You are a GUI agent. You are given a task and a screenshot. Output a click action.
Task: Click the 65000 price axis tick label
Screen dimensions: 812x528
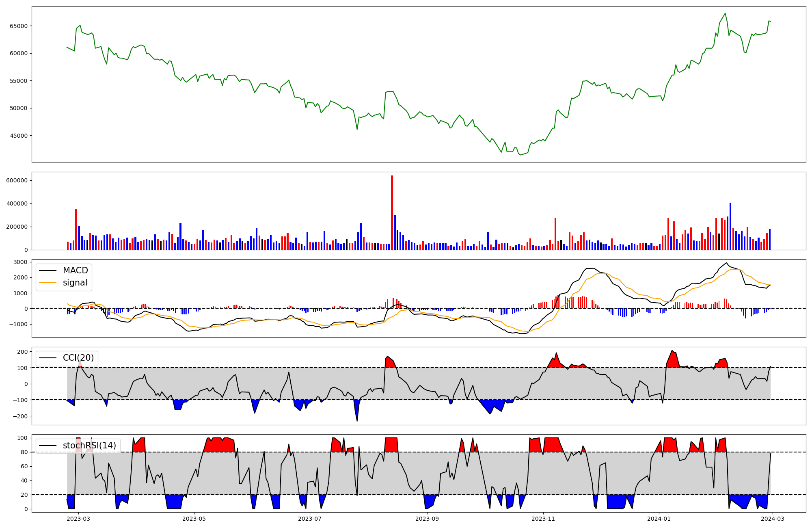(18, 26)
